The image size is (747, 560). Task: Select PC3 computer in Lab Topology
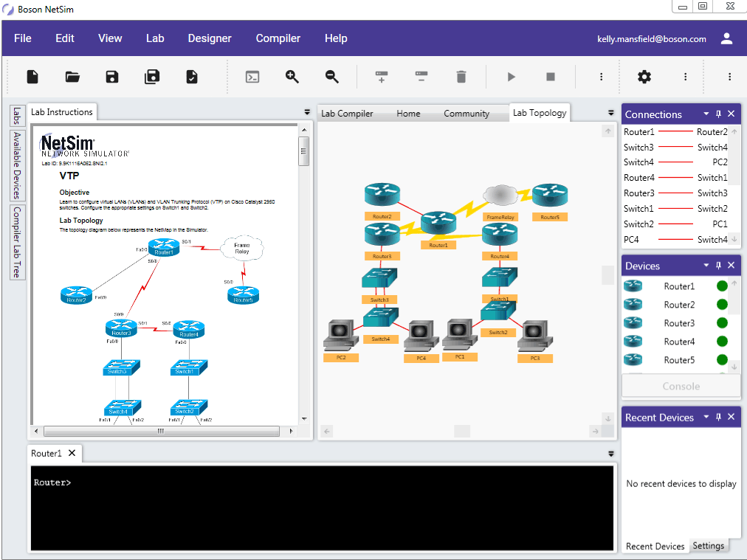[x=535, y=336]
